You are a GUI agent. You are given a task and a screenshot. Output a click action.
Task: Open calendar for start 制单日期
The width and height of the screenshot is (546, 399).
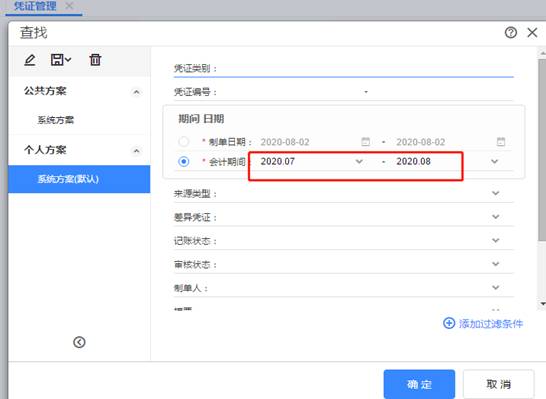(x=365, y=142)
